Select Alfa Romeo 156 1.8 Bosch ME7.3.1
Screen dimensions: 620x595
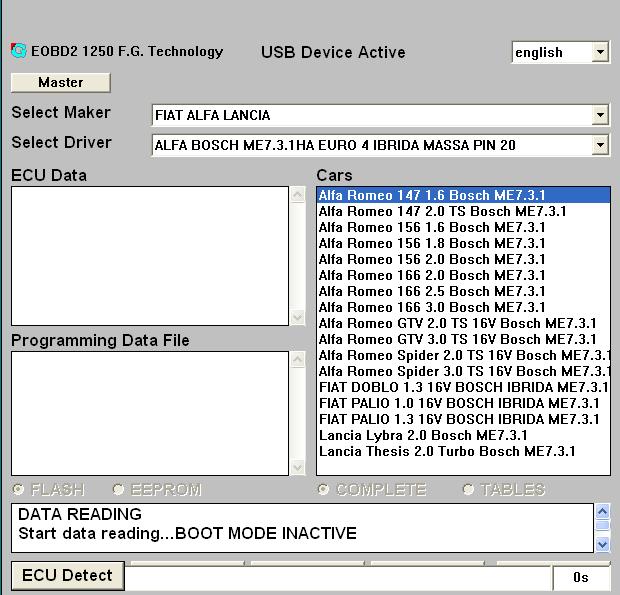click(463, 243)
